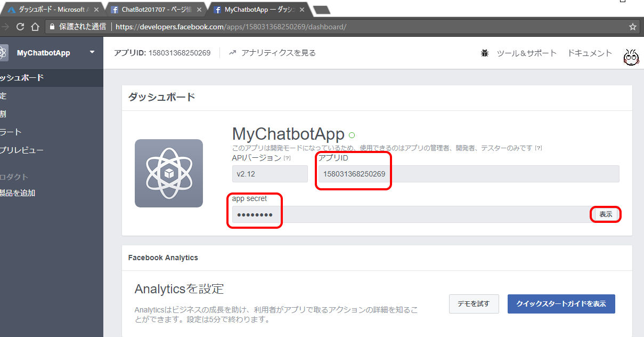Switch to the ChatBot201707 tab
Viewport: 644px width, 337px height.
154,10
